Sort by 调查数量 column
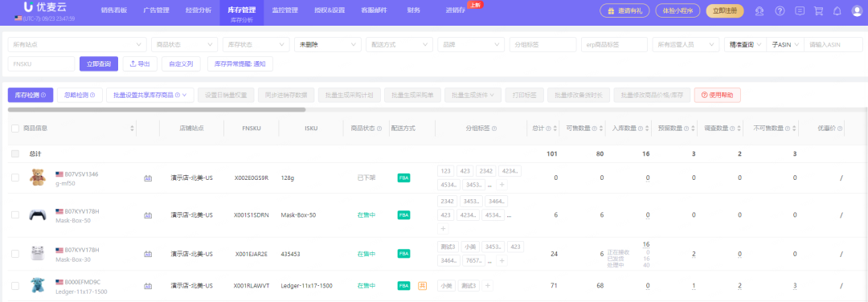 pyautogui.click(x=739, y=129)
